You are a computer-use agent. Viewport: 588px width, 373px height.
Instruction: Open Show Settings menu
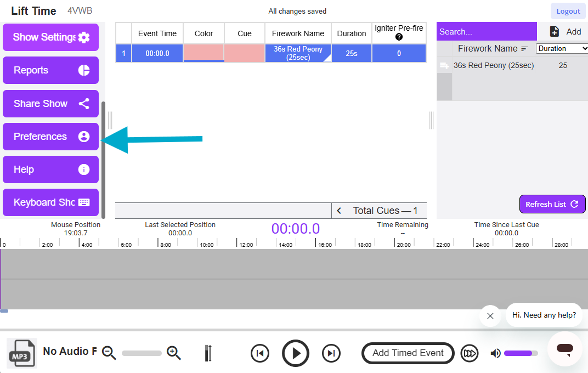pyautogui.click(x=50, y=37)
